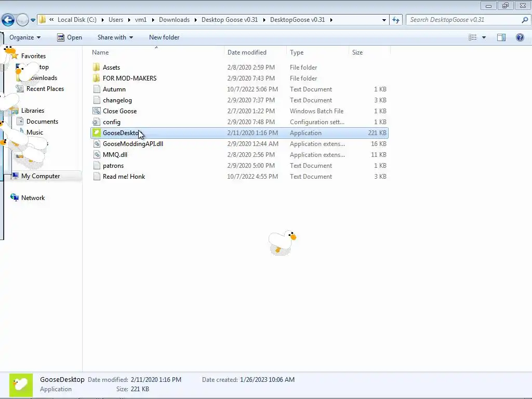The height and width of the screenshot is (399, 532).
Task: Click the GooseDesktop application icon
Action: click(x=96, y=132)
